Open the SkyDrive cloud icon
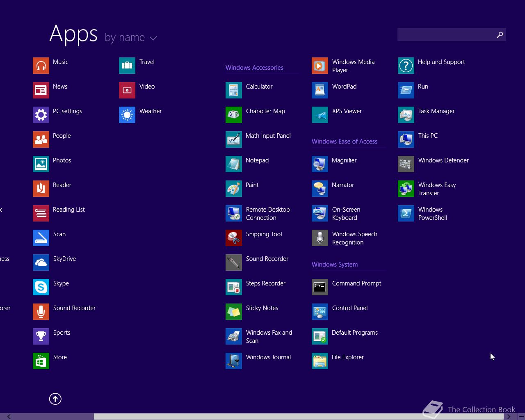Viewport: 525px width, 420px height. pos(41,262)
